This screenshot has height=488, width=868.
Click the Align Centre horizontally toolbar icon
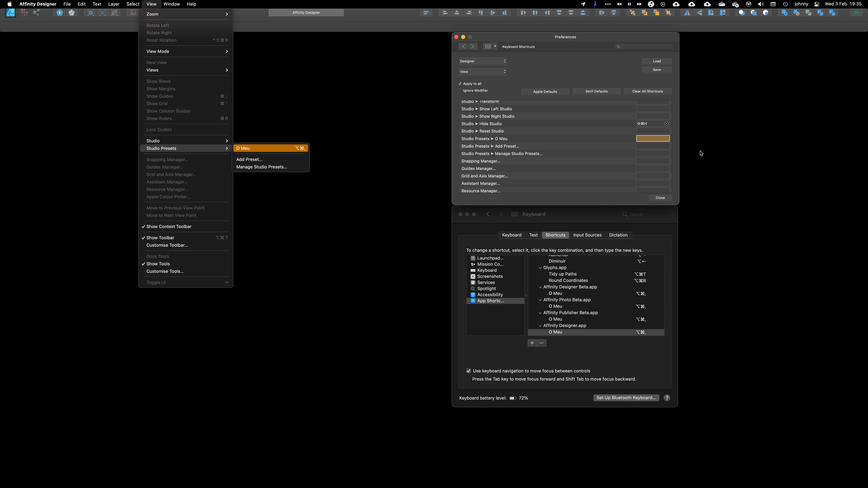pos(457,13)
